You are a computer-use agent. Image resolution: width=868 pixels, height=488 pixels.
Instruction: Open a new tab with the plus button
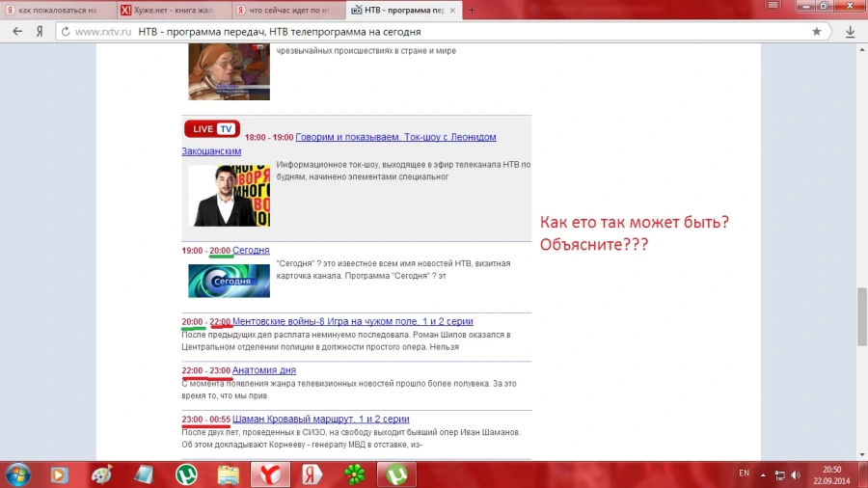pyautogui.click(x=472, y=10)
